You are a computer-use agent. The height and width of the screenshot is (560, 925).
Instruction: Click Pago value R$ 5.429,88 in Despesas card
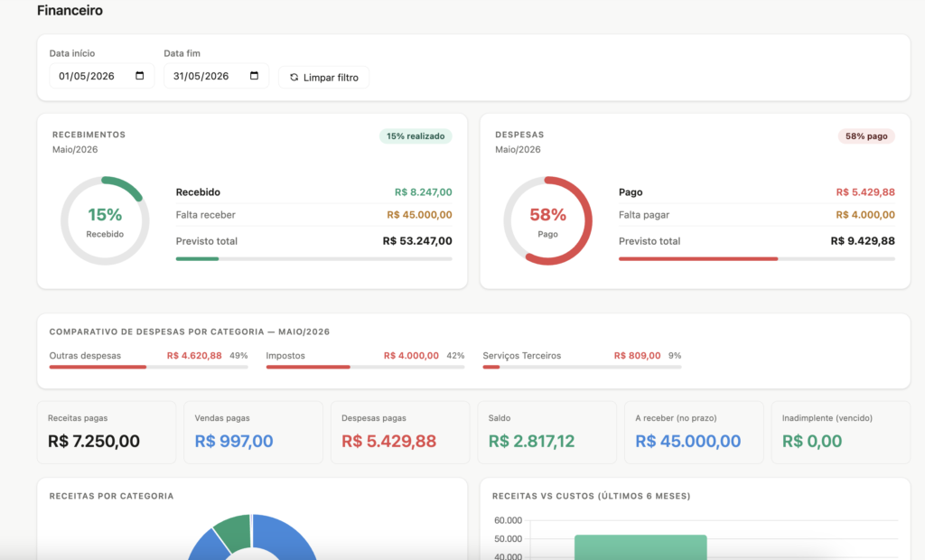[x=864, y=192]
